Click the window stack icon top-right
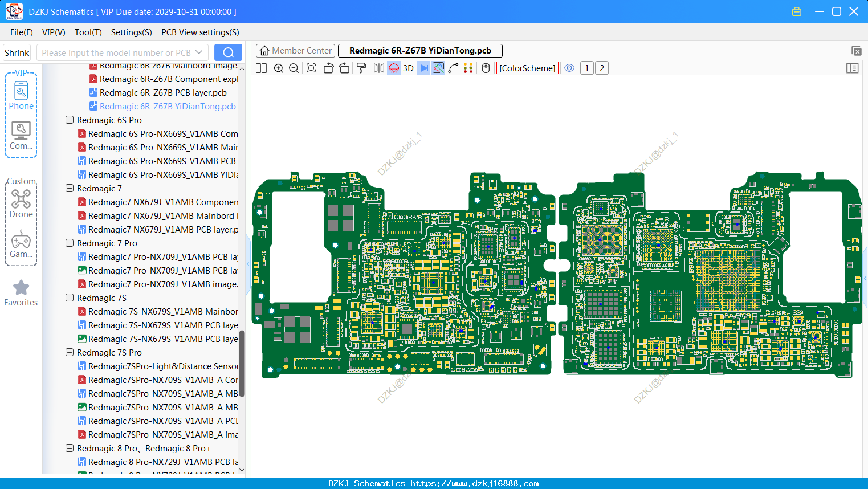Screen dimensions: 868x489 click(856, 51)
